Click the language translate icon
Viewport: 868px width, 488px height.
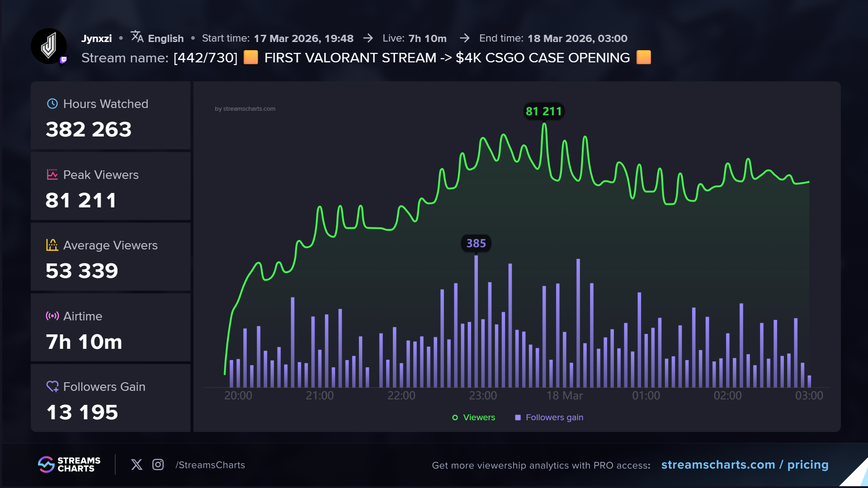point(137,37)
